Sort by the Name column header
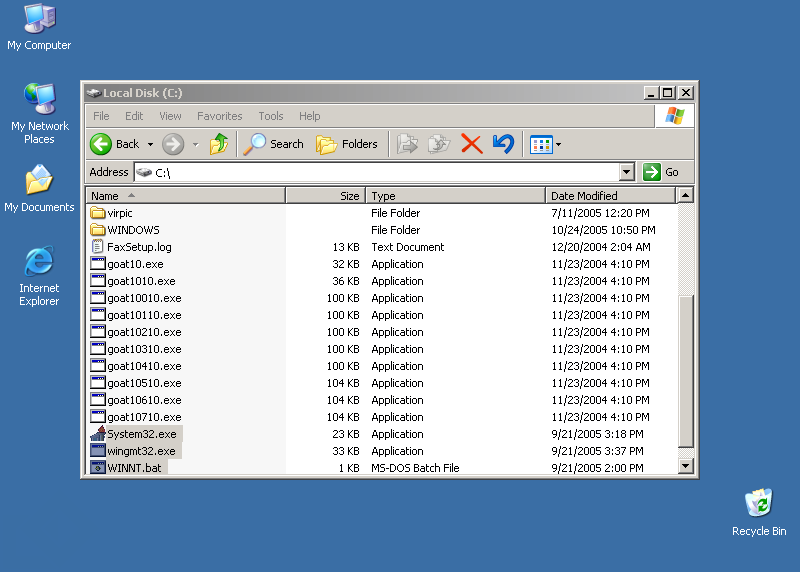 tap(186, 196)
